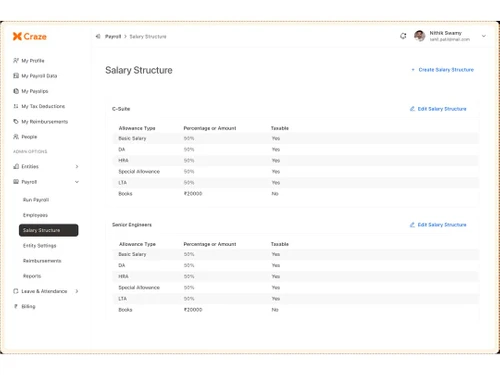The width and height of the screenshot is (500, 375).
Task: Go to Entity Settings submenu item
Action: pos(39,246)
